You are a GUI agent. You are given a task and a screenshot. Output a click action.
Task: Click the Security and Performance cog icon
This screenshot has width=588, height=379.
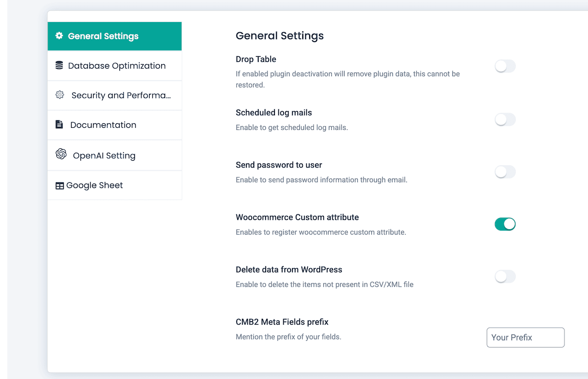pyautogui.click(x=60, y=95)
